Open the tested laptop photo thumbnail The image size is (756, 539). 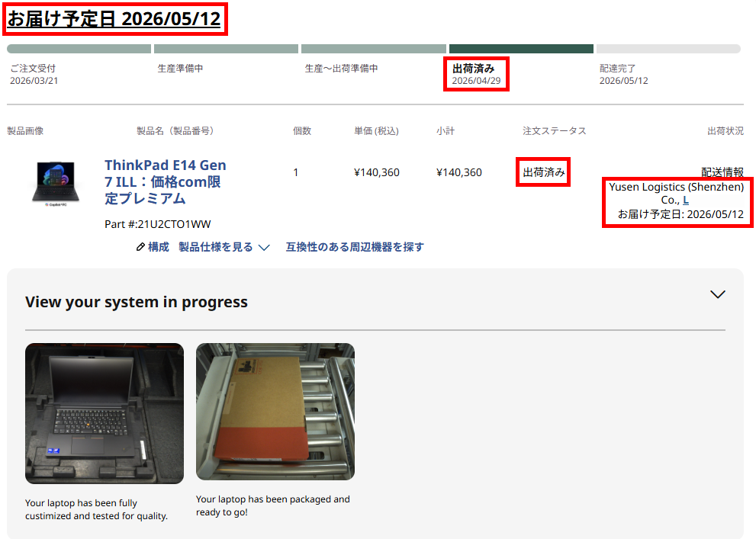tap(105, 413)
